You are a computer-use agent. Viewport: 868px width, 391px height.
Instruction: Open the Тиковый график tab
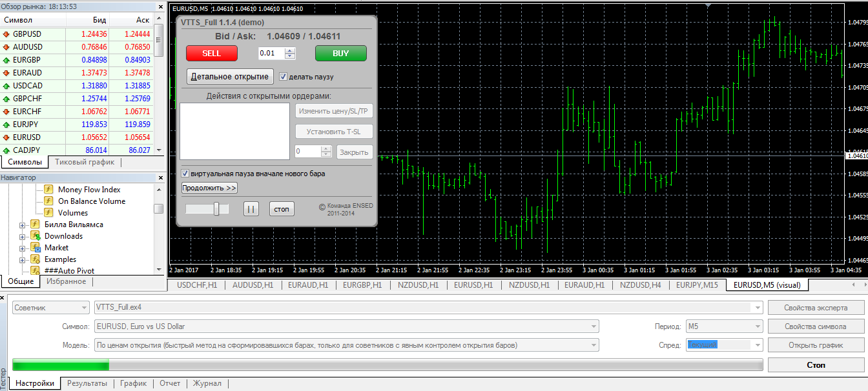pyautogui.click(x=84, y=163)
